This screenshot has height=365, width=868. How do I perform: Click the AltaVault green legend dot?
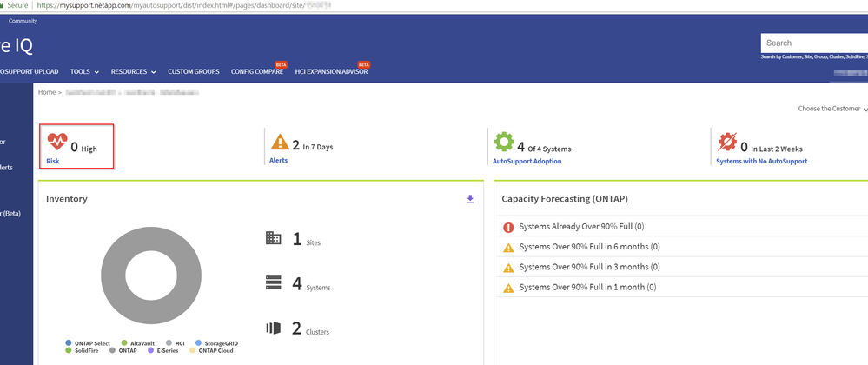tap(124, 343)
